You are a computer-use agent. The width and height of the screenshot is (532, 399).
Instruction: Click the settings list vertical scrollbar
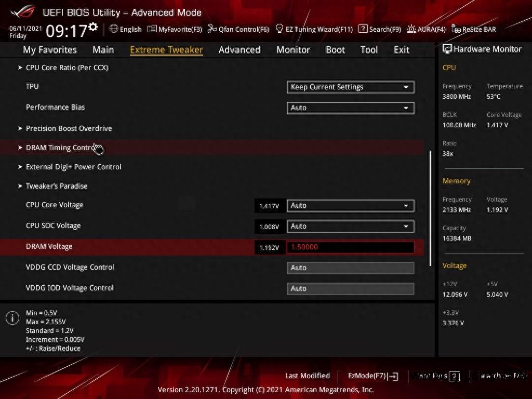coord(430,208)
